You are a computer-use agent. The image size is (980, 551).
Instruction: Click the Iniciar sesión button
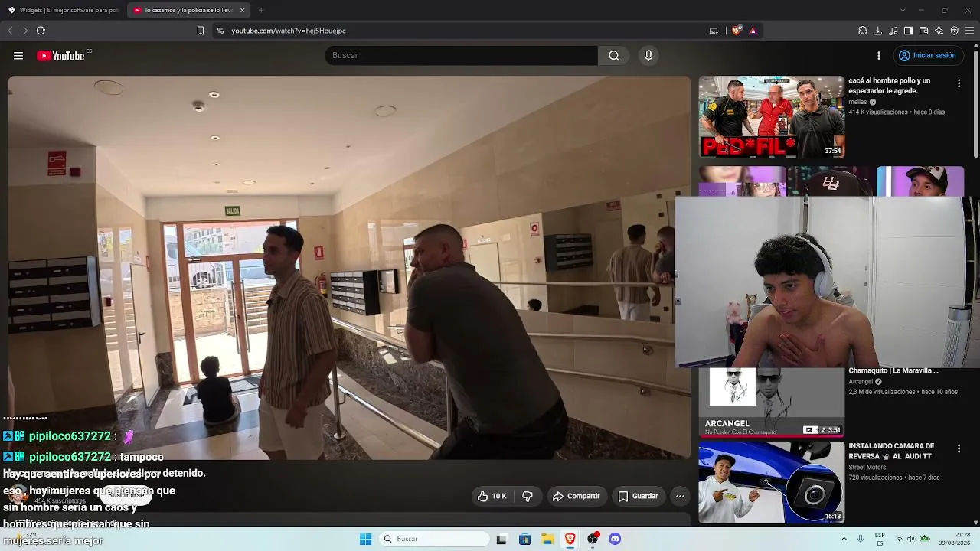click(x=927, y=56)
